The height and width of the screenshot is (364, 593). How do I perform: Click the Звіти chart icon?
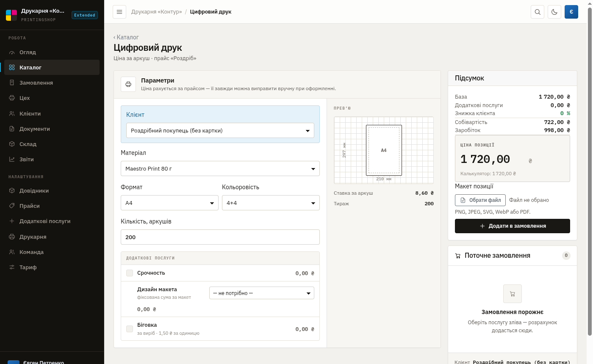coord(12,159)
